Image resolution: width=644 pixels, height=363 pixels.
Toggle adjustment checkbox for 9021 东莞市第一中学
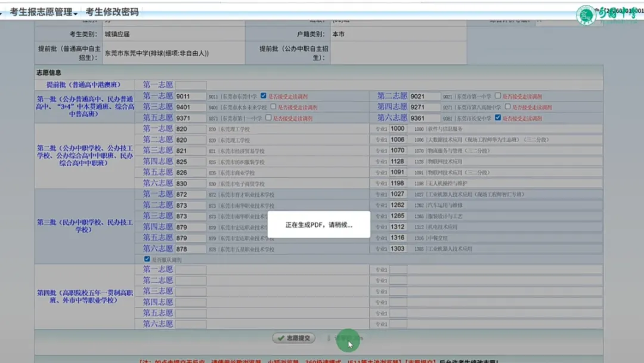(498, 96)
